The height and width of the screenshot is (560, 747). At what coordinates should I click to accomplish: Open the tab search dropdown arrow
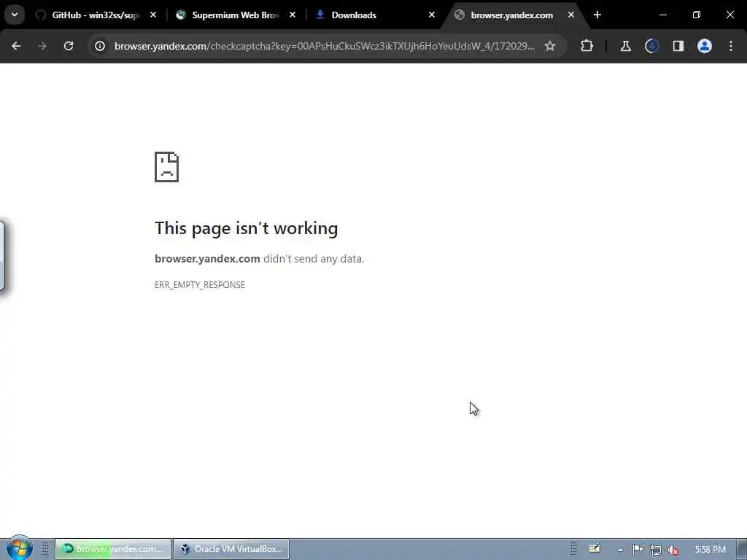pyautogui.click(x=15, y=15)
